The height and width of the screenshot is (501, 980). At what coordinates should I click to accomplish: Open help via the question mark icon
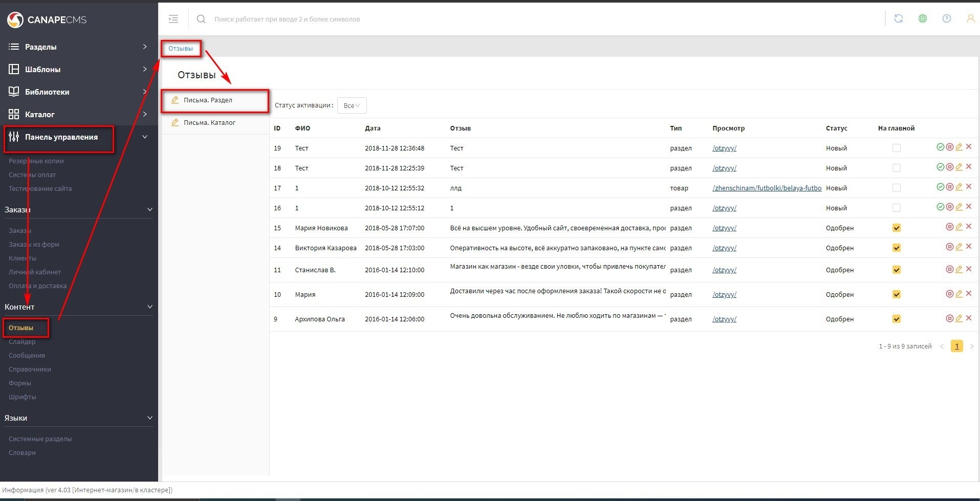(946, 19)
